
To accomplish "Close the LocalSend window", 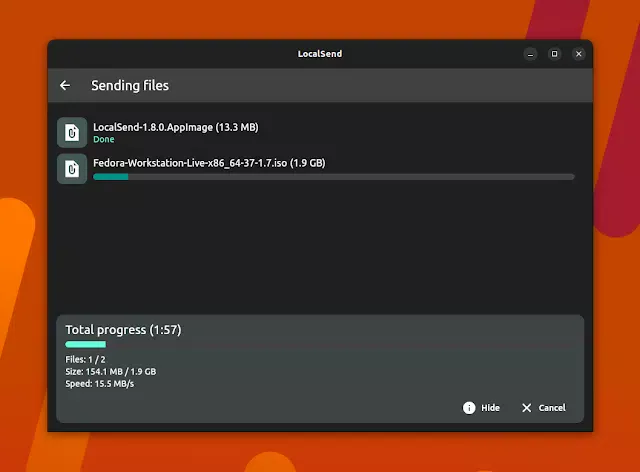I will click(578, 54).
